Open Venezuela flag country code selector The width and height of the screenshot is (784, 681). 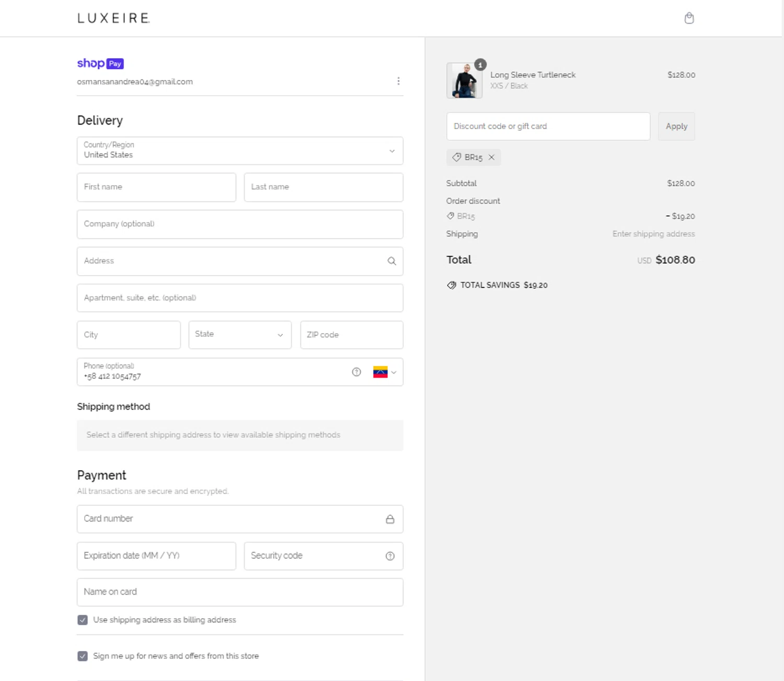coord(385,372)
